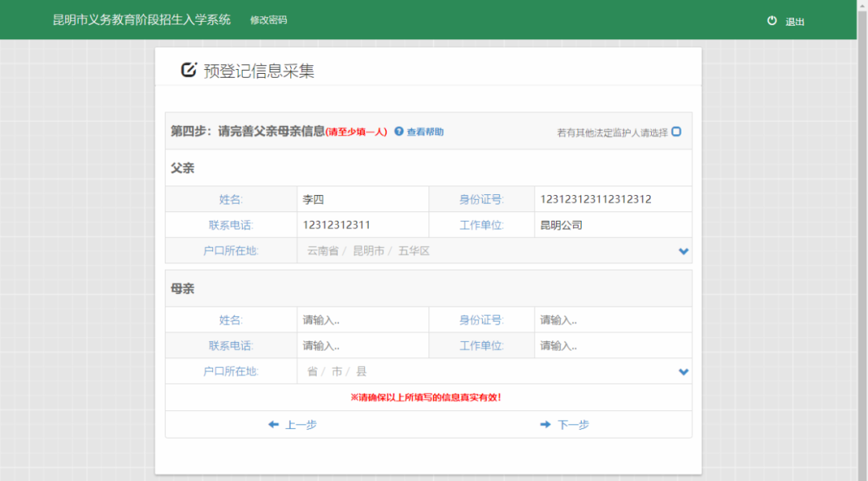Click the mother's 姓名 input field
Screen dimensions: 868x481
click(362, 319)
